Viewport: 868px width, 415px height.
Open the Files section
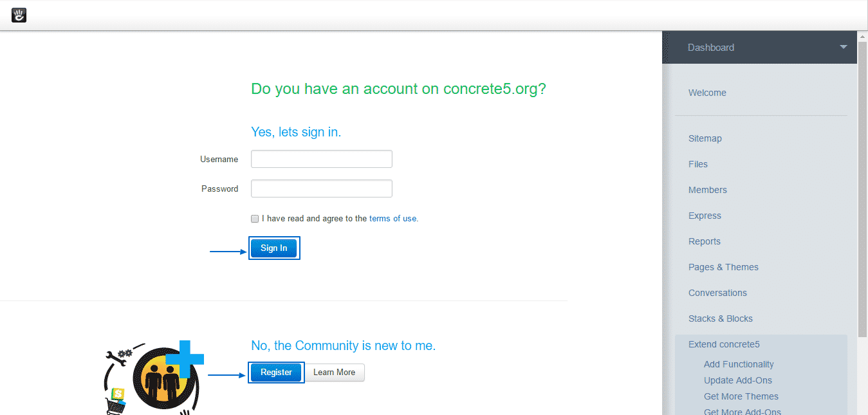(698, 164)
